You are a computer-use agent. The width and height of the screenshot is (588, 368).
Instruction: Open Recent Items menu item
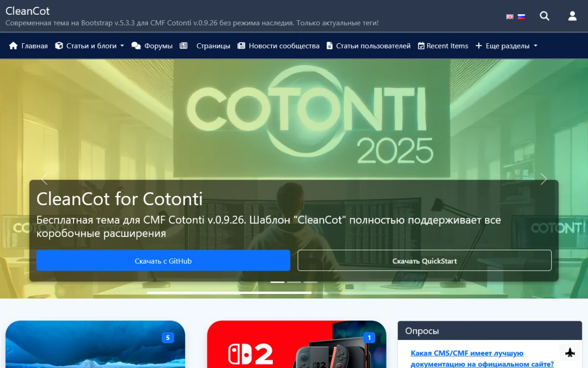(x=443, y=46)
